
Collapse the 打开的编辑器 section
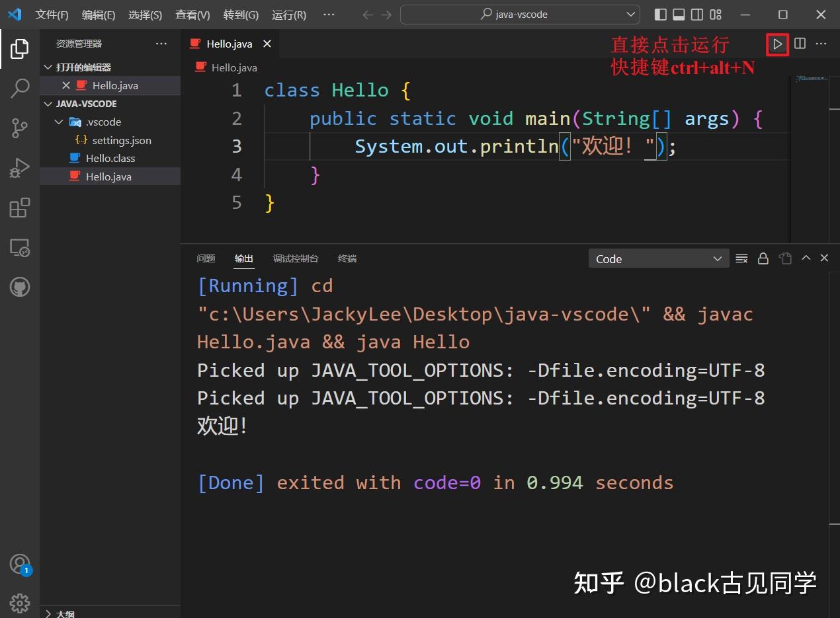[48, 67]
